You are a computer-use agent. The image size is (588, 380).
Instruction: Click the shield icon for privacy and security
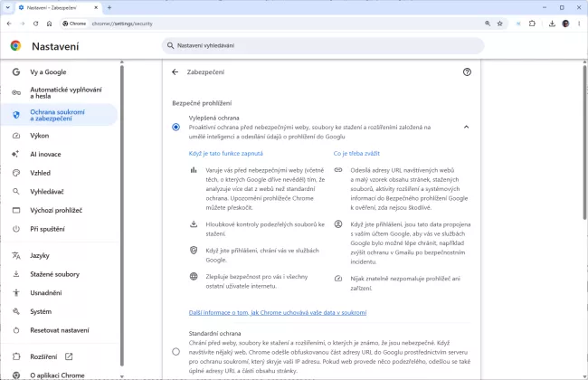(x=16, y=115)
